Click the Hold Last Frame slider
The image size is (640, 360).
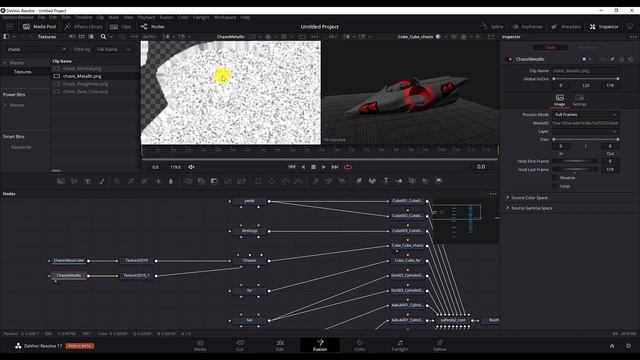pyautogui.click(x=575, y=169)
